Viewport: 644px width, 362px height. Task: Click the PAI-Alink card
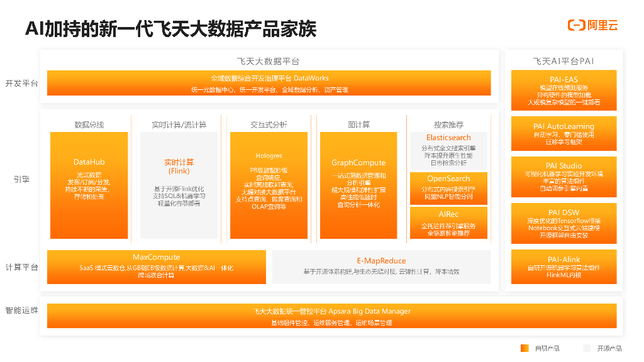click(x=564, y=266)
